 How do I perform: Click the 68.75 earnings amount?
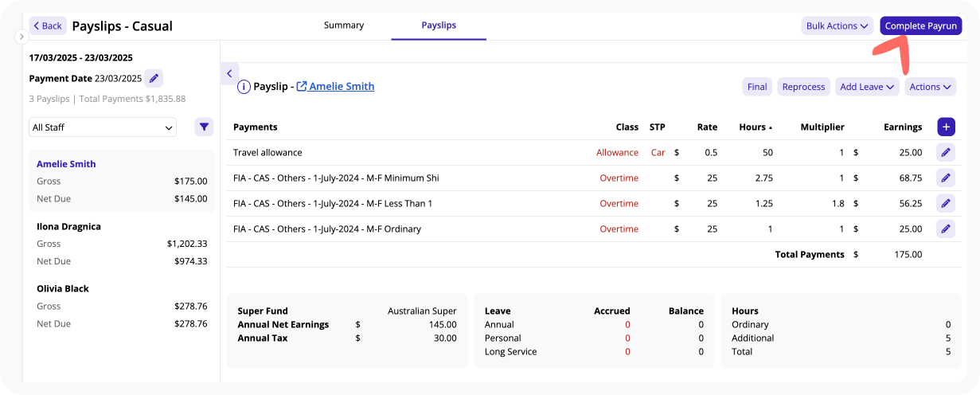pos(911,178)
